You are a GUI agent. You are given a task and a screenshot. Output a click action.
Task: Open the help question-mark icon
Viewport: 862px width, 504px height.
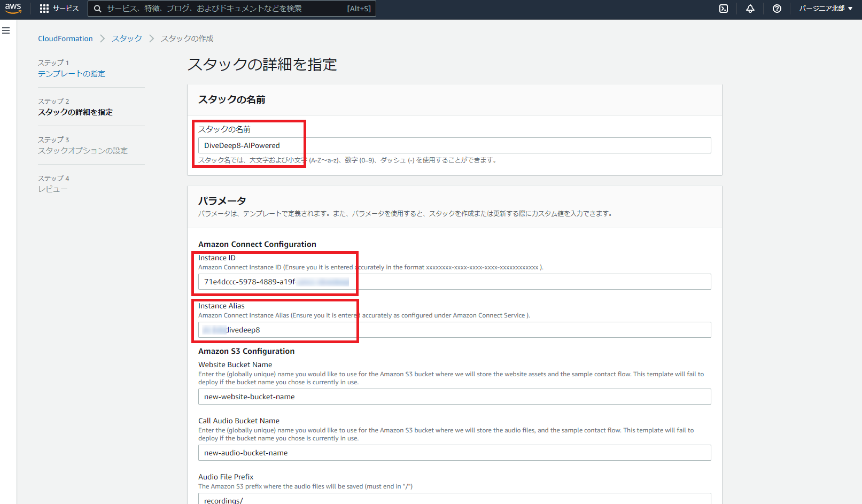tap(777, 9)
